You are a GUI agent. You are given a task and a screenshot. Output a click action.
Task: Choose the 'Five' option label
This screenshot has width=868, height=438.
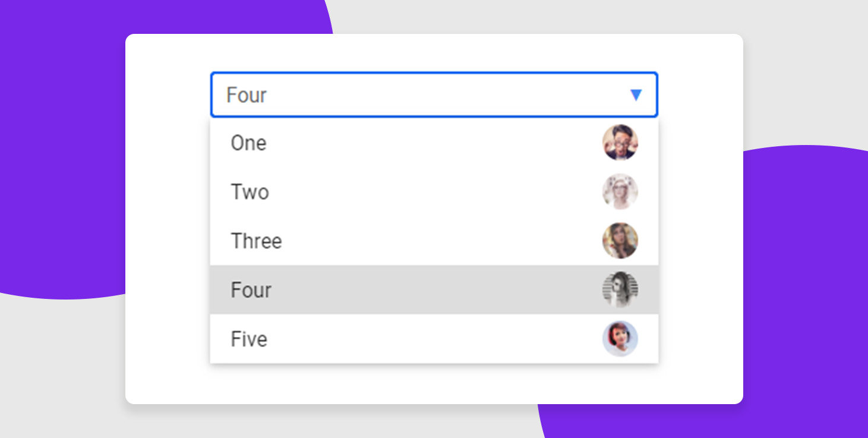coord(249,339)
